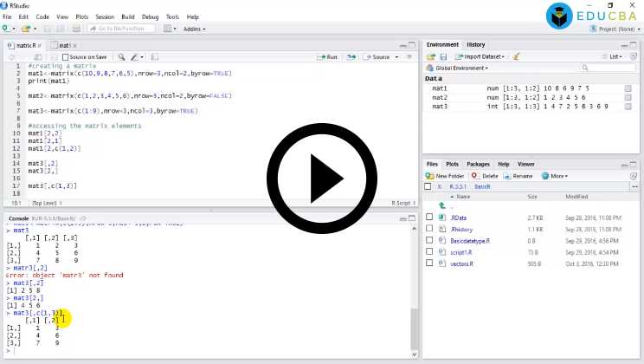Check the box next to script1.R

click(429, 252)
